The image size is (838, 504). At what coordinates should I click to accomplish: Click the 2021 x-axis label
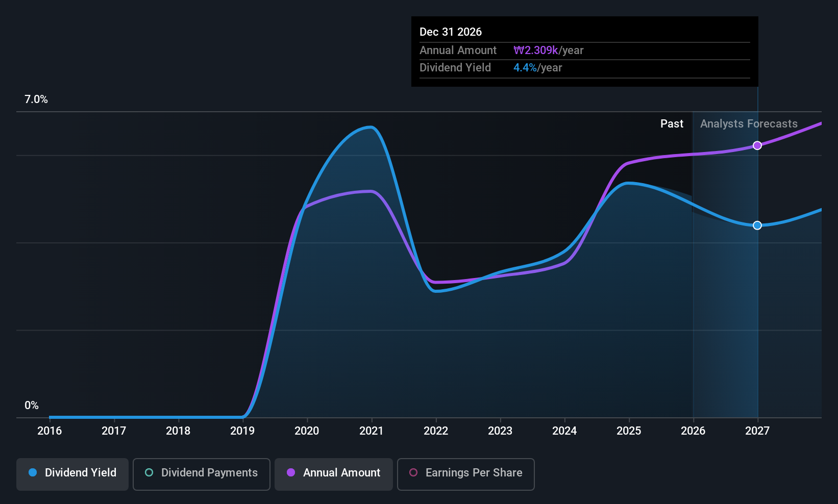371,431
